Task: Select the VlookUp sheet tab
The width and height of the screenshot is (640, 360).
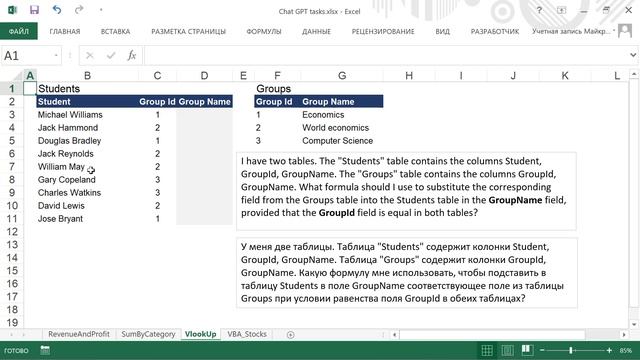Action: 200,334
